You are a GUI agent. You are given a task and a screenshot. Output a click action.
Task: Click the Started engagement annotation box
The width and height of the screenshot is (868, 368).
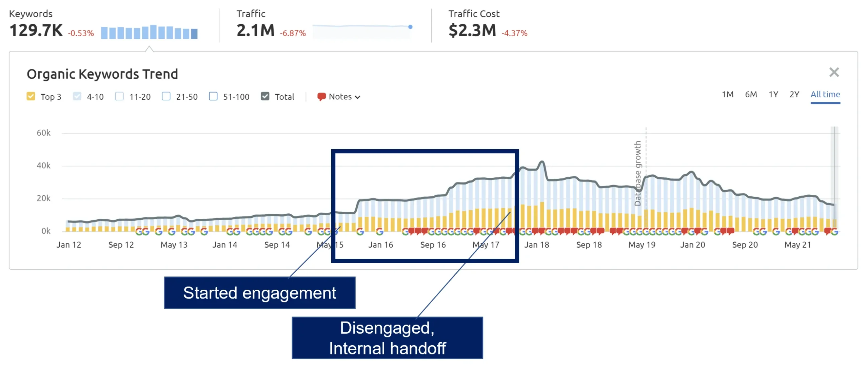(259, 292)
